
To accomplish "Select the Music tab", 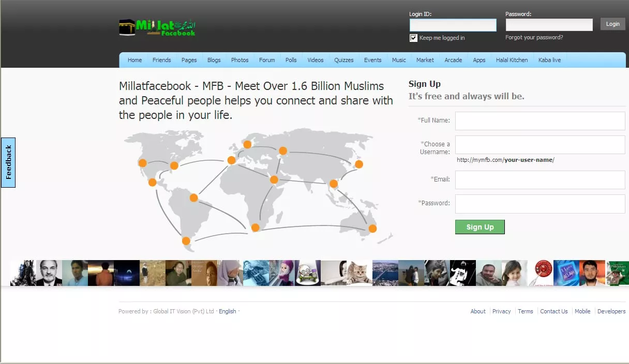I will pyautogui.click(x=399, y=60).
